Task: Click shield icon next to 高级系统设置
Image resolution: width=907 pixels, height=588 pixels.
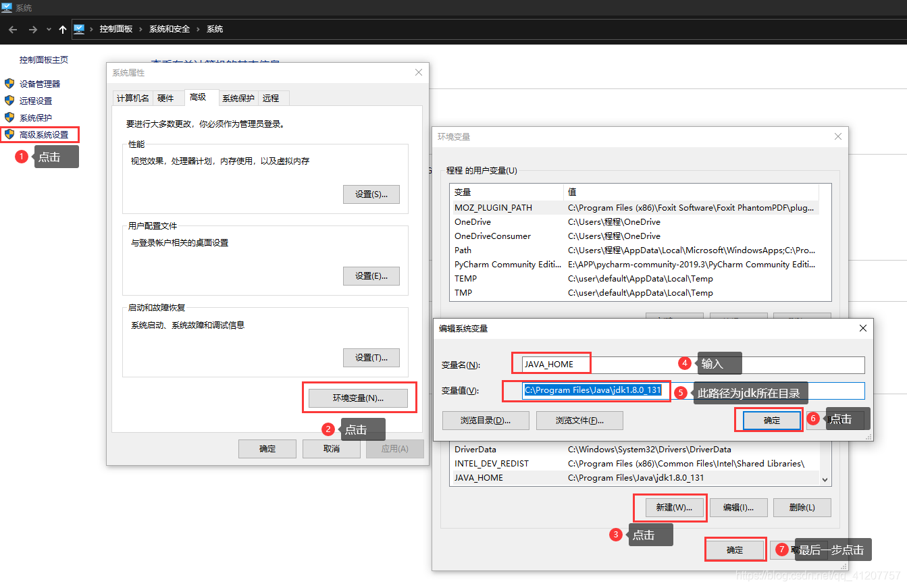Action: (9, 134)
